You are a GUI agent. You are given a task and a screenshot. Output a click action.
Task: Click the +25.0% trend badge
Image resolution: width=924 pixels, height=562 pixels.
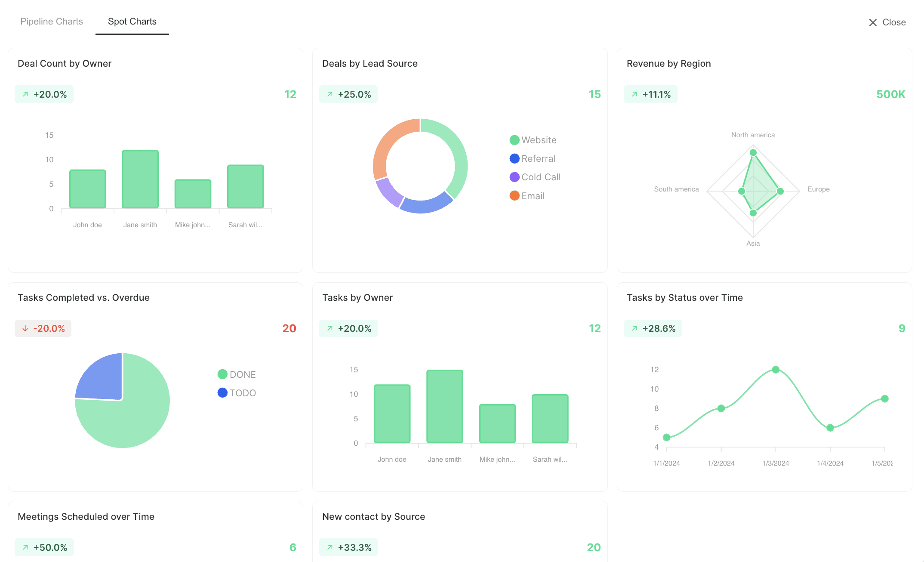(348, 94)
